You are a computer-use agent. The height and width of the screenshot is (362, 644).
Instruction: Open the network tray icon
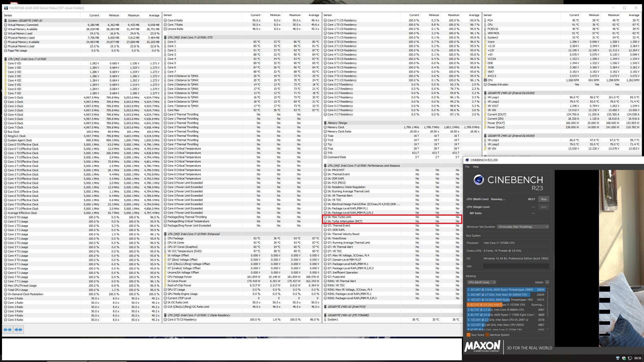tap(630, 358)
